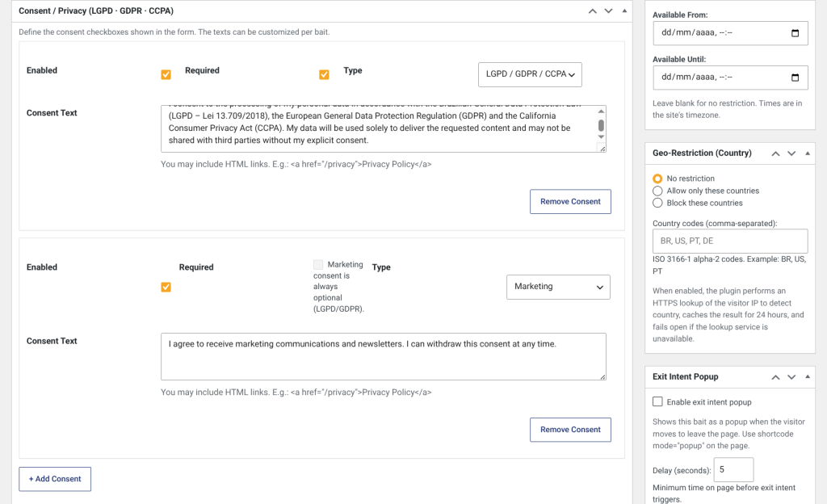
Task: Open calendar picker for Available From
Action: [x=795, y=33]
